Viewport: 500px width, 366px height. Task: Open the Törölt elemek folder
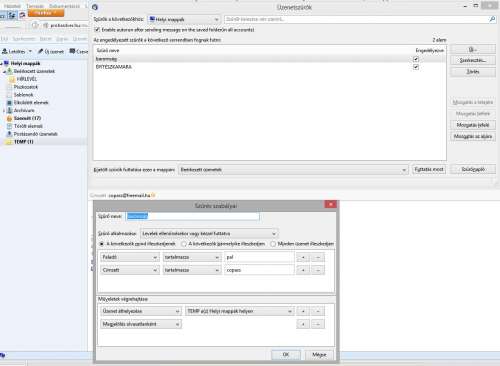click(28, 126)
